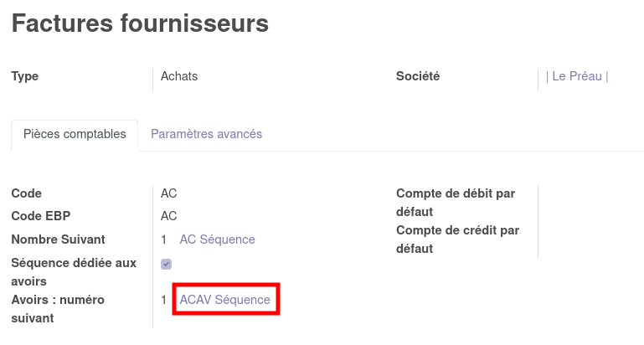Click the Avoirs : numéro suivant label
The image size is (644, 345).
[x=56, y=308]
